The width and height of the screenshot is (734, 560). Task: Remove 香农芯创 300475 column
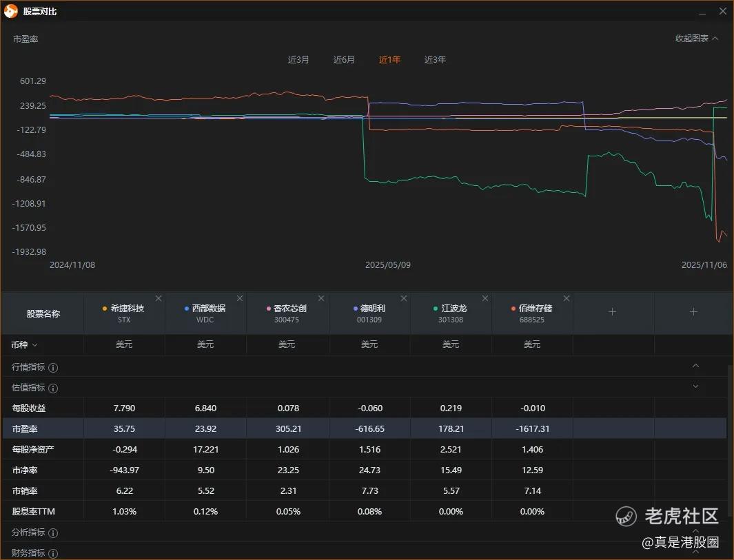coord(321,298)
